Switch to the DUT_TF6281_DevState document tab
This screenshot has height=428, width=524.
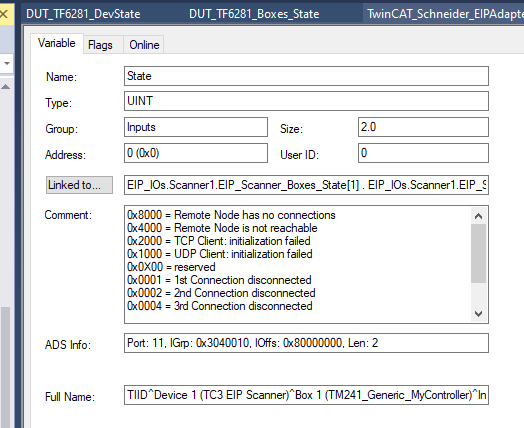pyautogui.click(x=83, y=14)
